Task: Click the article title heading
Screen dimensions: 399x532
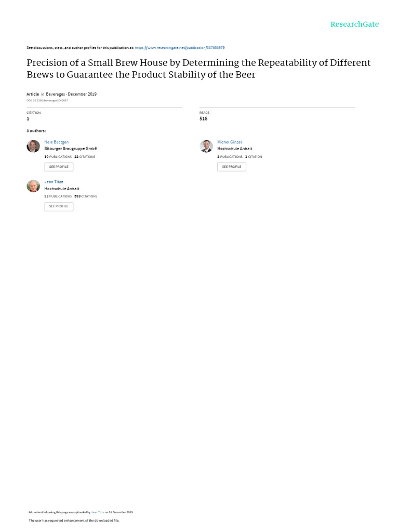Action: [x=198, y=69]
